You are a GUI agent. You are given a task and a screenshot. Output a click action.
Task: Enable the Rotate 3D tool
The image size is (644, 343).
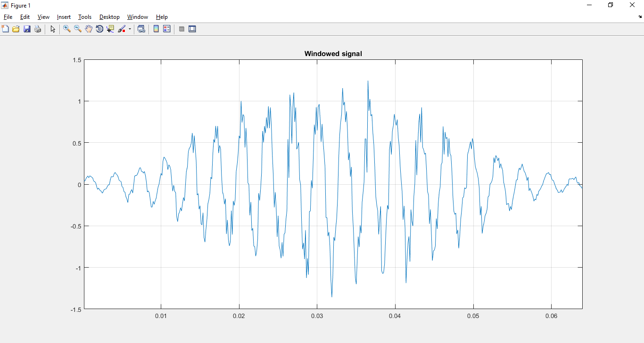(99, 29)
